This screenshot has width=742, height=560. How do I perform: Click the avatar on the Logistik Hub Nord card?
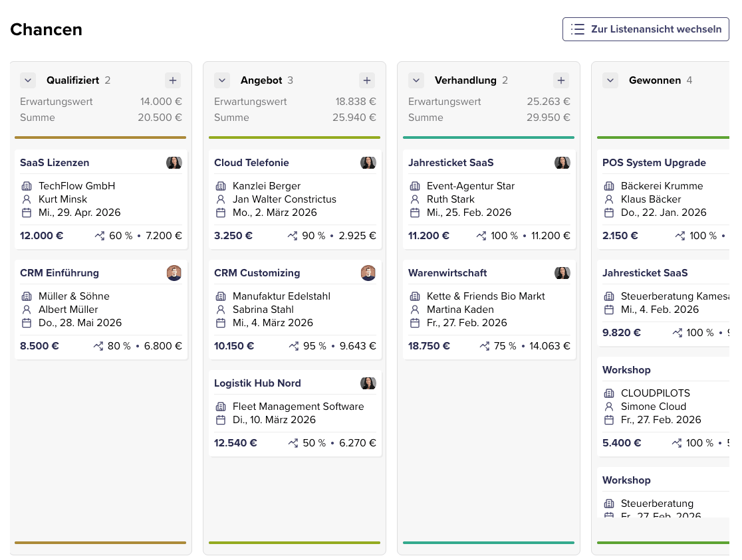(368, 383)
